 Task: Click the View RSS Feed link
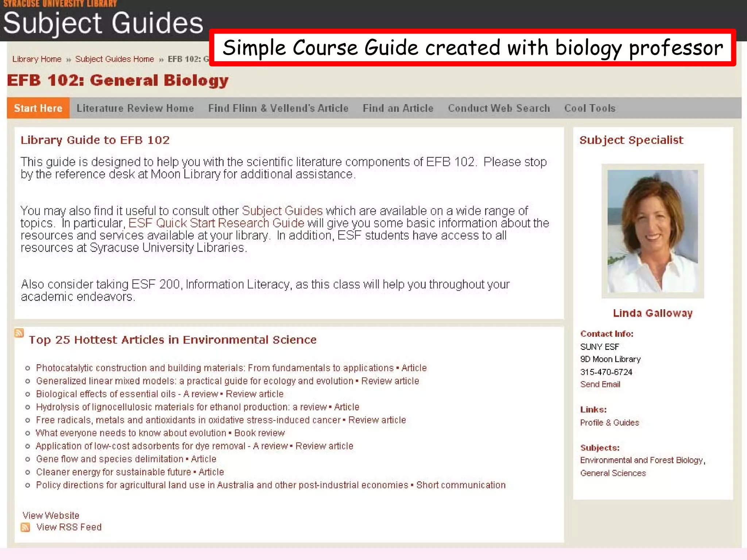(69, 527)
